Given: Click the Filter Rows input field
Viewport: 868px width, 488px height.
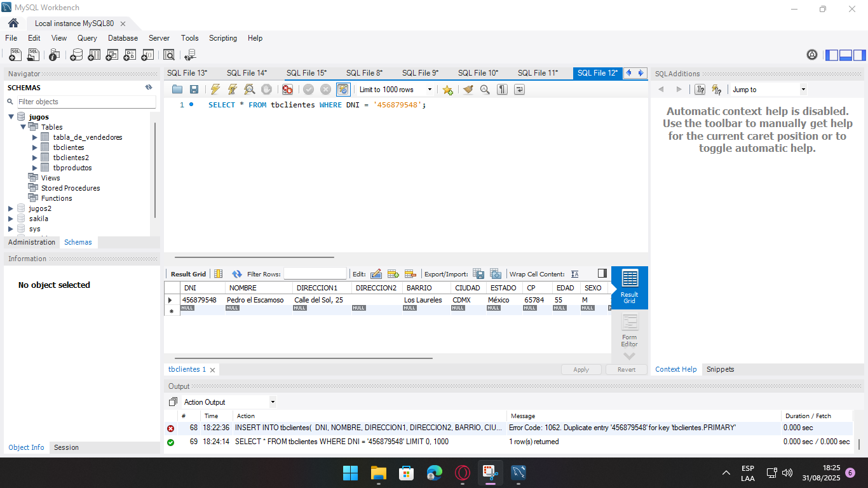Looking at the screenshot, I should [315, 274].
